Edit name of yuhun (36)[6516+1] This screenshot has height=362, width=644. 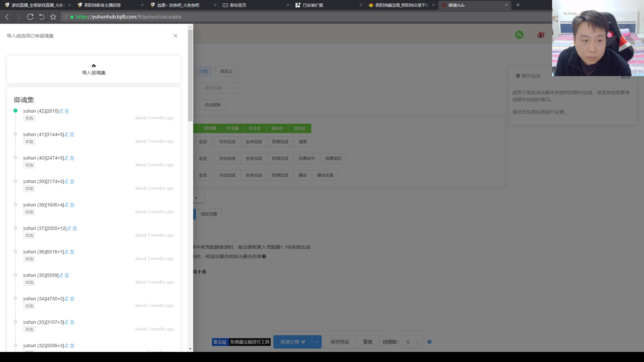point(66,252)
